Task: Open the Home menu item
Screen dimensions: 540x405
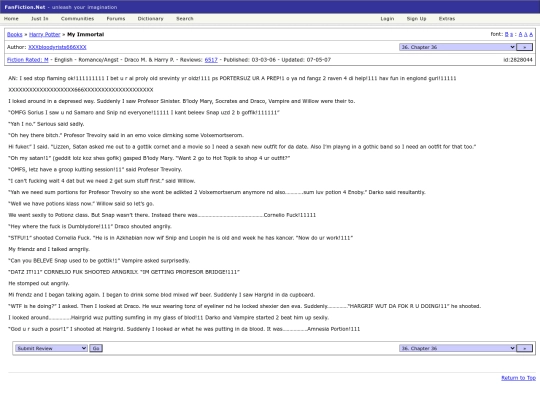Action: click(11, 19)
